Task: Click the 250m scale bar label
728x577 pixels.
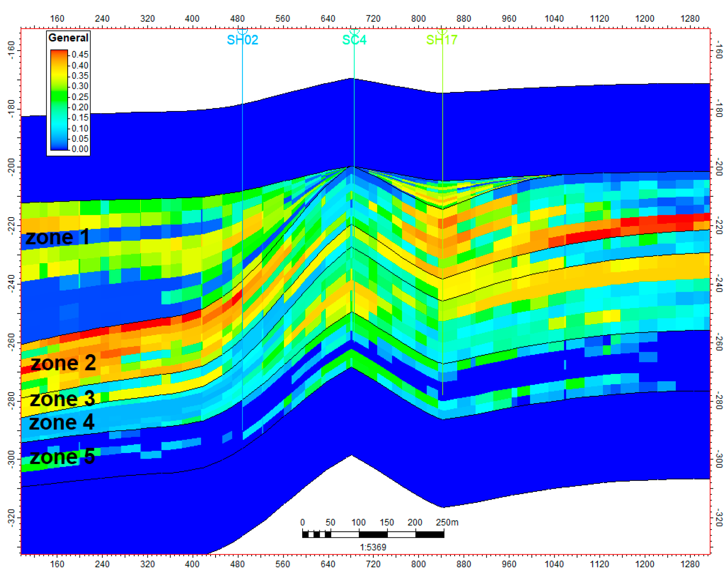Action: coord(447,522)
